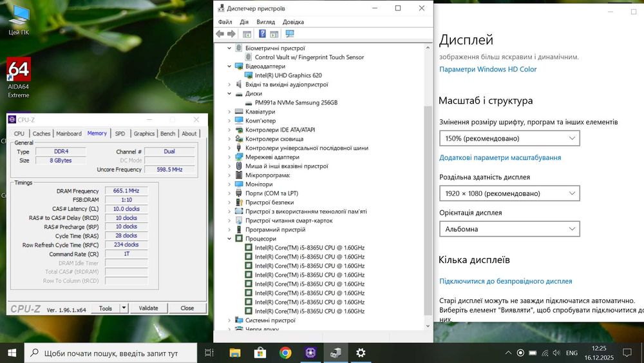Screen dimensions: 644x363
Task: Expand the 'Мережеві адаптери' tree node
Action: click(x=229, y=157)
